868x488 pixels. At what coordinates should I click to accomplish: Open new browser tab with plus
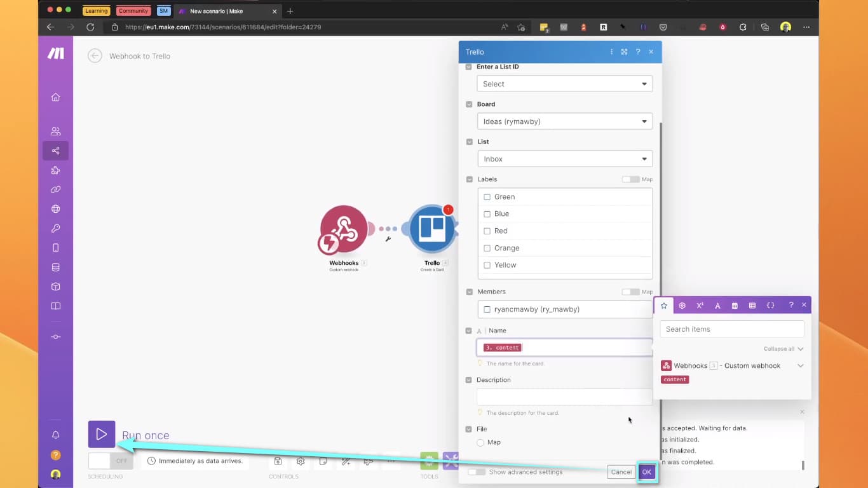point(290,11)
